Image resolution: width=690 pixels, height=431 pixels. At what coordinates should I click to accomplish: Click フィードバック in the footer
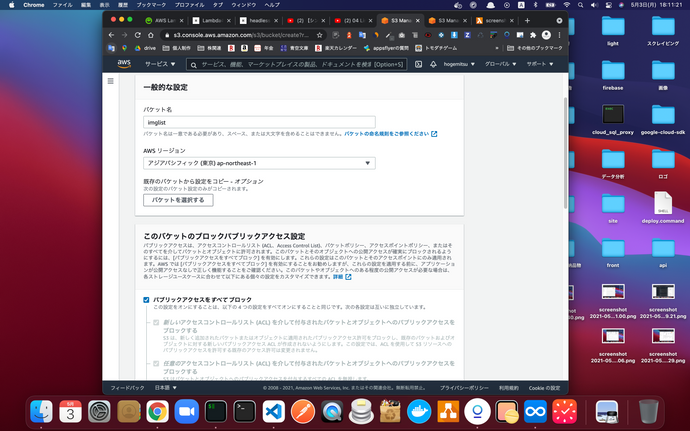[127, 388]
